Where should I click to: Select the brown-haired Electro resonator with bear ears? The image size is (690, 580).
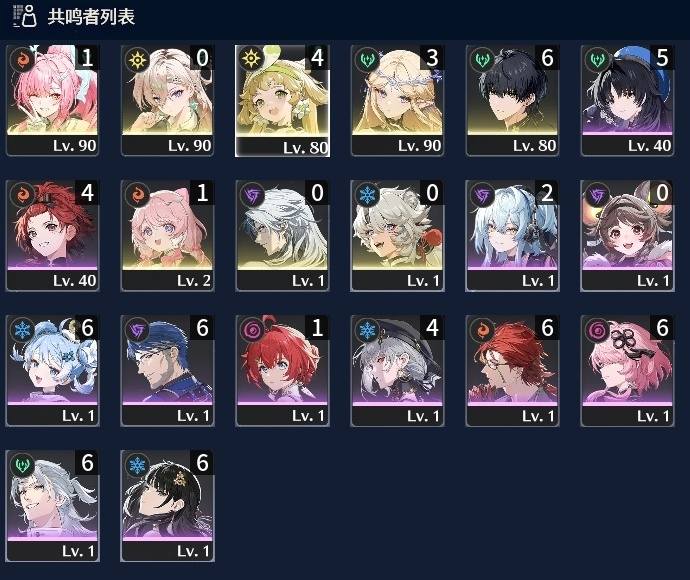point(628,235)
